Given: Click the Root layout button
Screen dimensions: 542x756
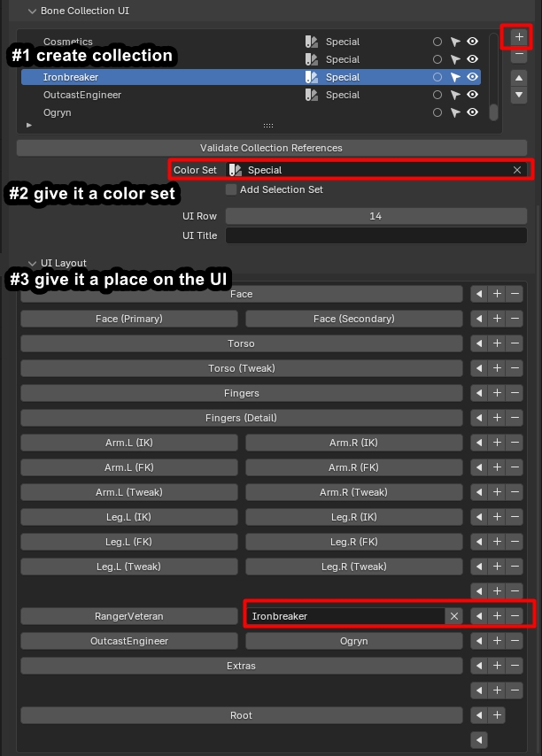Looking at the screenshot, I should point(242,715).
